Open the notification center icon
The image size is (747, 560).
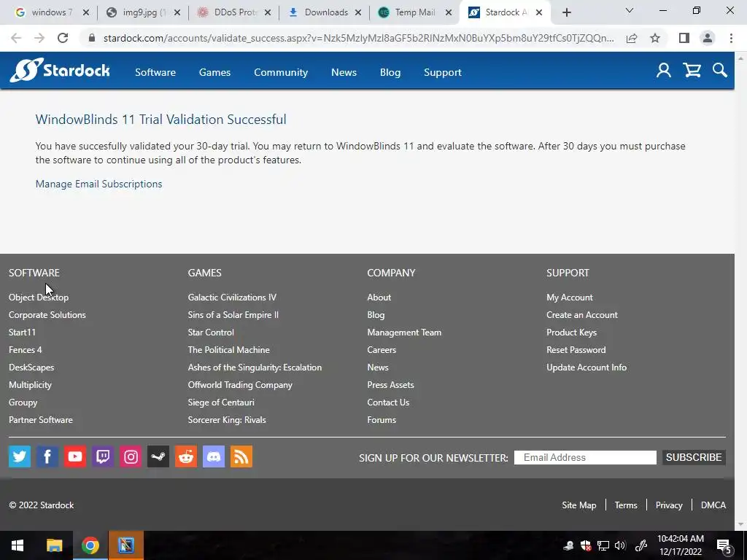coord(724,546)
